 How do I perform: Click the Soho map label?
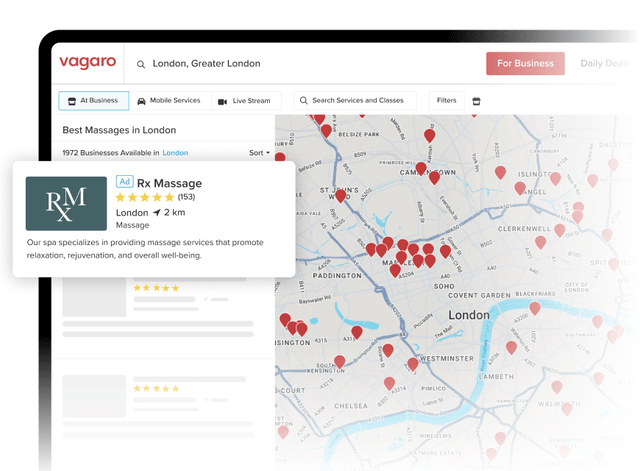[x=444, y=287]
